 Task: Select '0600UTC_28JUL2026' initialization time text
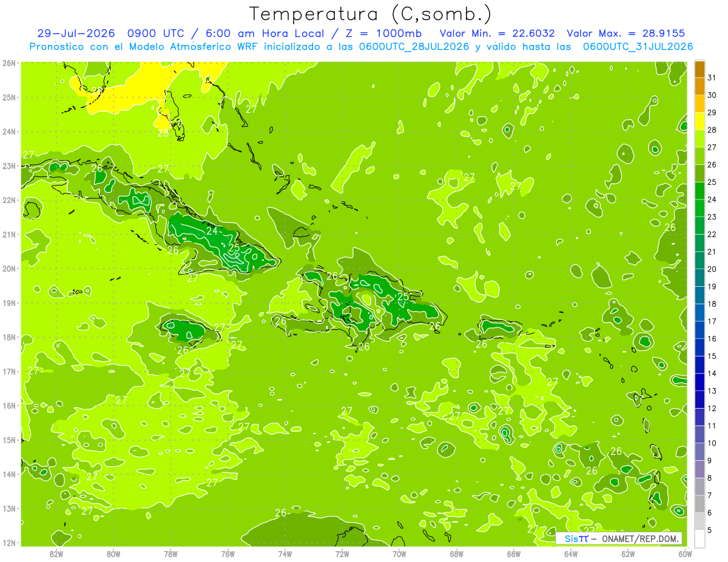(414, 46)
